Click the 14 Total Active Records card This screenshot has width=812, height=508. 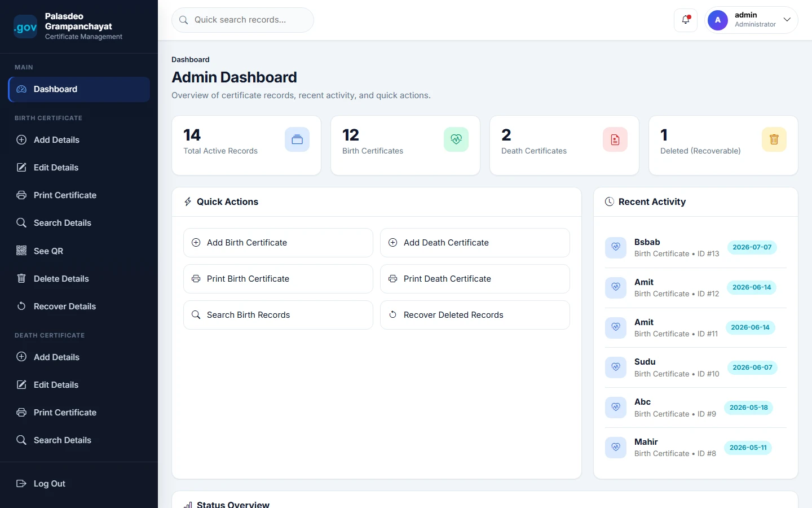coord(246,146)
